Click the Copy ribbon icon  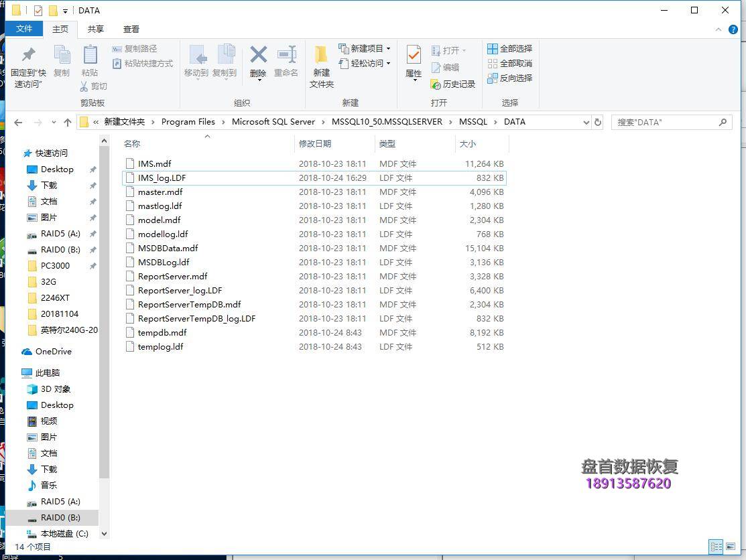click(x=62, y=55)
